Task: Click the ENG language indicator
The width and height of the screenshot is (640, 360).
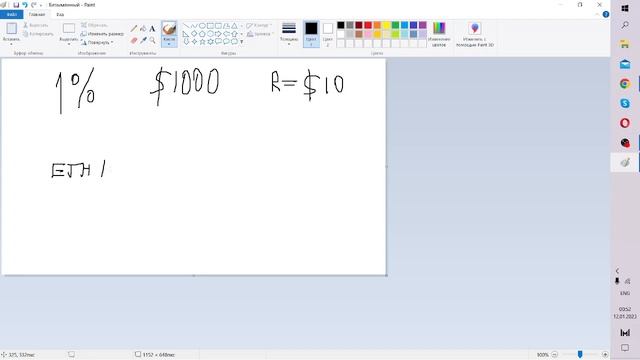Action: [x=625, y=293]
